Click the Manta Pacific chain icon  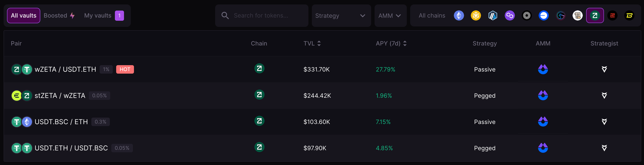pos(560,15)
